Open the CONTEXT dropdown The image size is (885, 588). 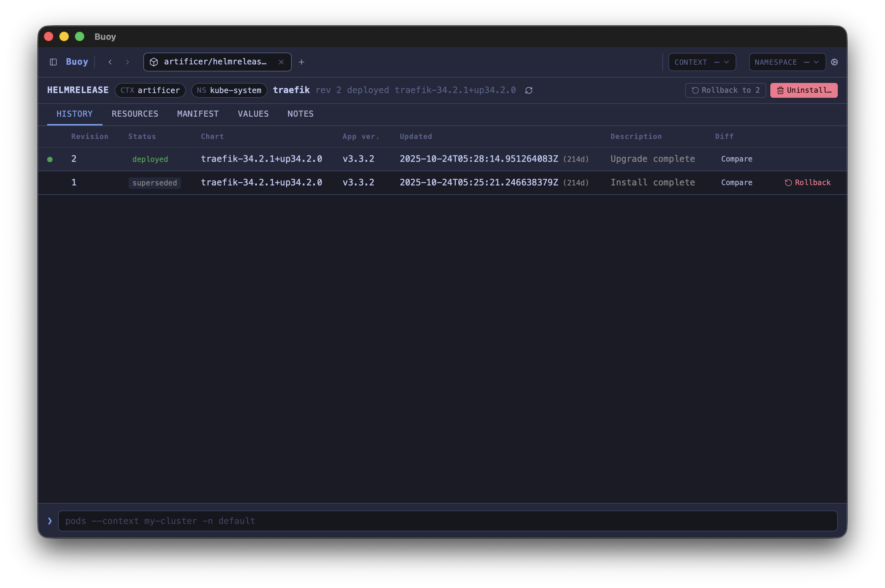pyautogui.click(x=702, y=62)
